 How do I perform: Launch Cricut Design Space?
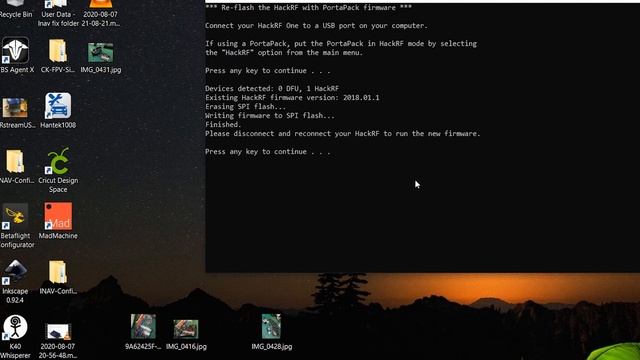coord(58,170)
